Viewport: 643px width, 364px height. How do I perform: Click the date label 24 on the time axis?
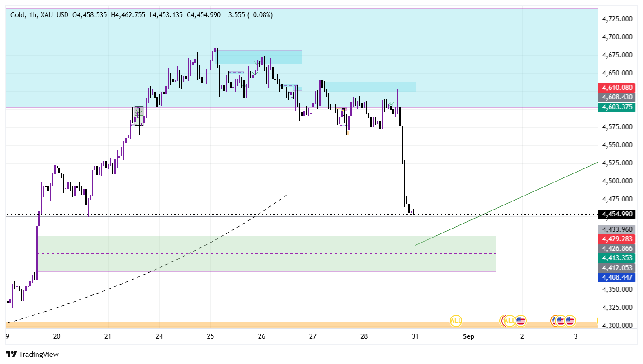click(x=159, y=336)
